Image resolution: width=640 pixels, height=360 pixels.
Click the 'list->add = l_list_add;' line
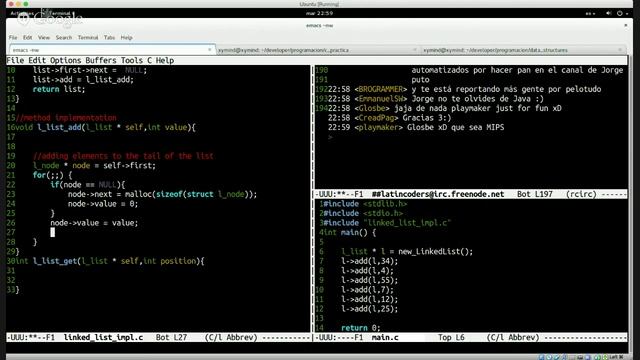(83, 80)
